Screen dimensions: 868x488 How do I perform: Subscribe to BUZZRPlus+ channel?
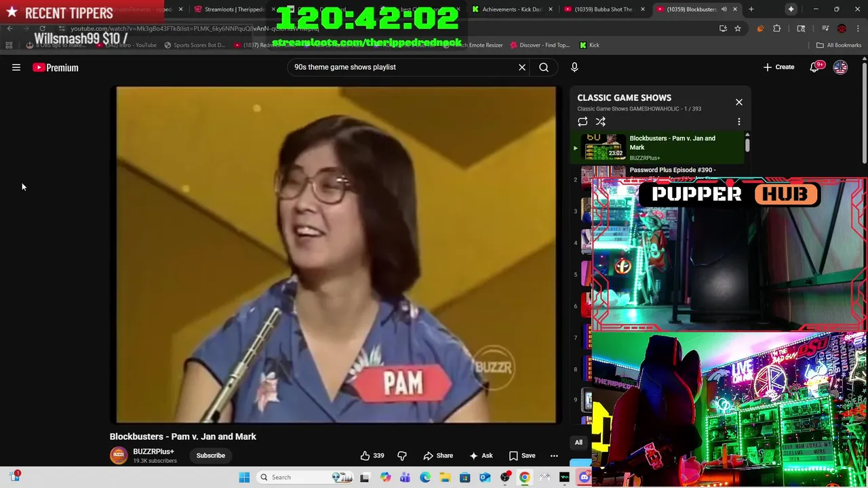click(211, 455)
